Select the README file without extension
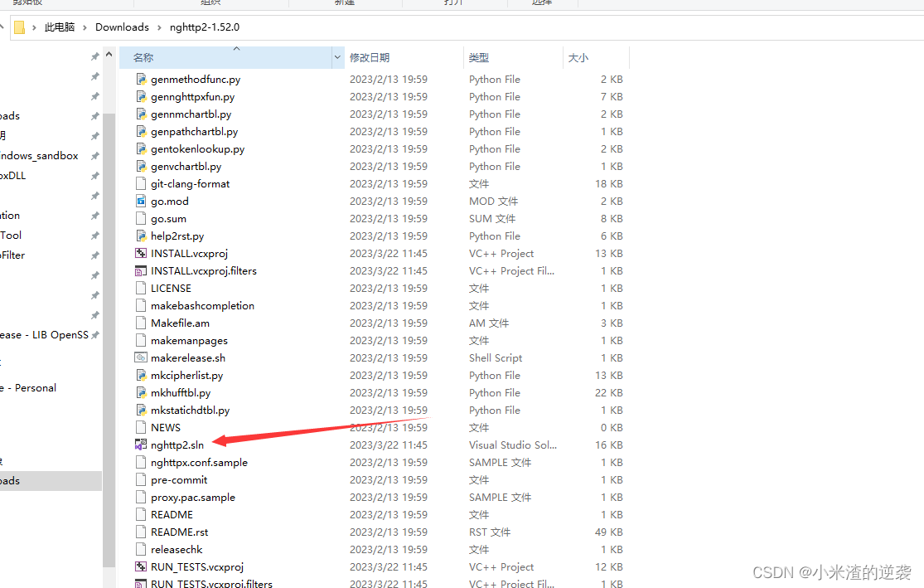The height and width of the screenshot is (588, 924). tap(172, 515)
